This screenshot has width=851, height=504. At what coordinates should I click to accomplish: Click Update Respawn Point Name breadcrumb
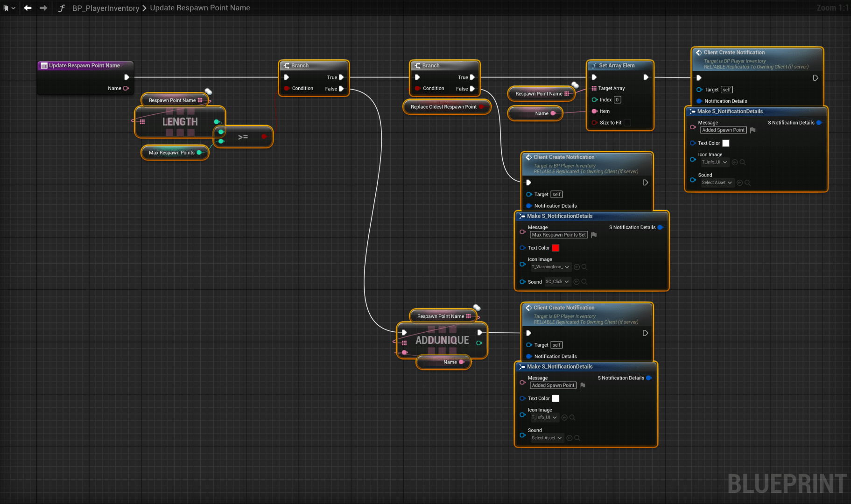point(200,8)
